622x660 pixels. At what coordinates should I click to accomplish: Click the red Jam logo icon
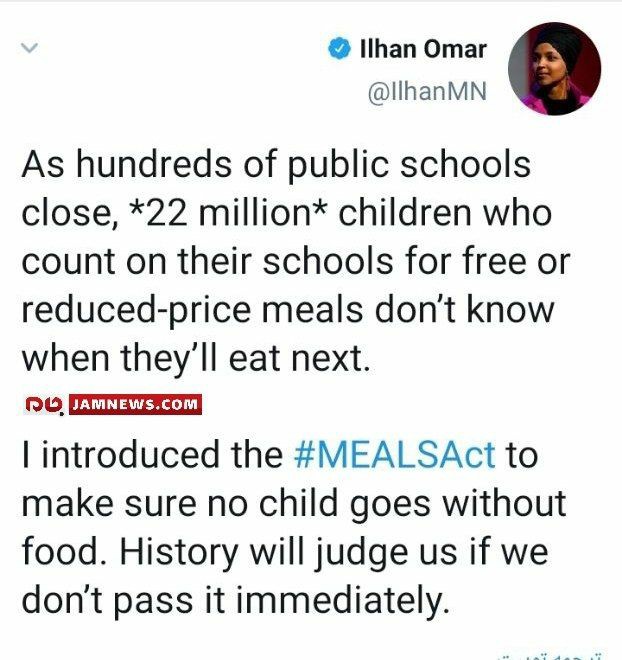(44, 405)
